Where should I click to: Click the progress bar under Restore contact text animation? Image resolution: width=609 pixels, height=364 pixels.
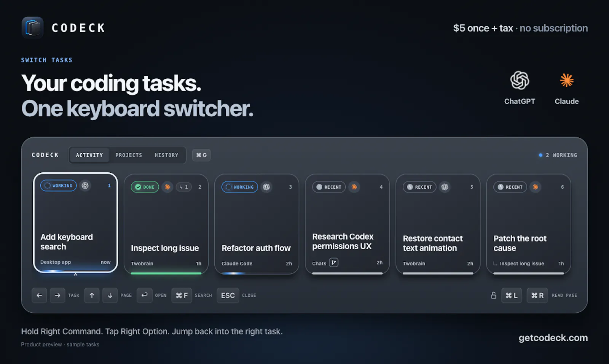coord(438,273)
